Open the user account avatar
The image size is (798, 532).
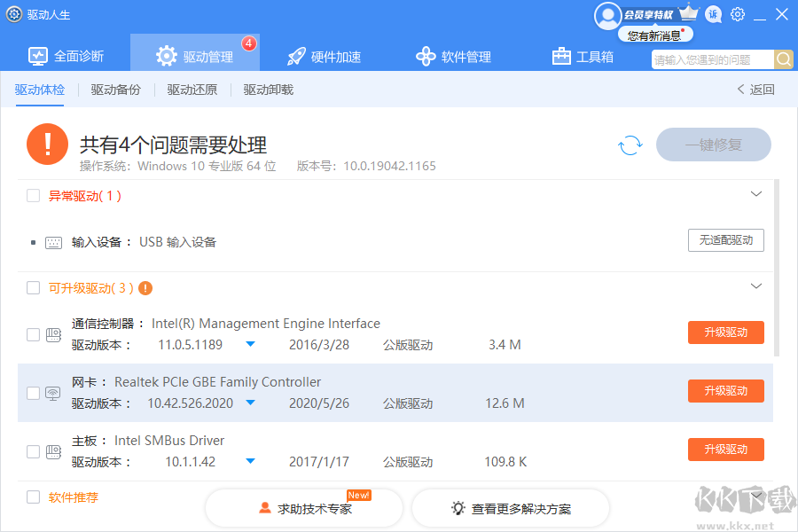tap(607, 16)
